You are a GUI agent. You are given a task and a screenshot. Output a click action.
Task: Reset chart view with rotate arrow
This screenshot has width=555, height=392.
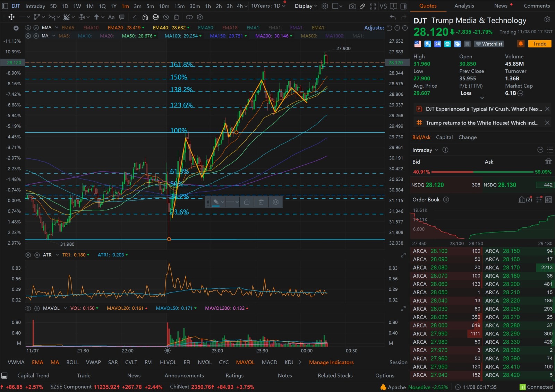coord(390,28)
